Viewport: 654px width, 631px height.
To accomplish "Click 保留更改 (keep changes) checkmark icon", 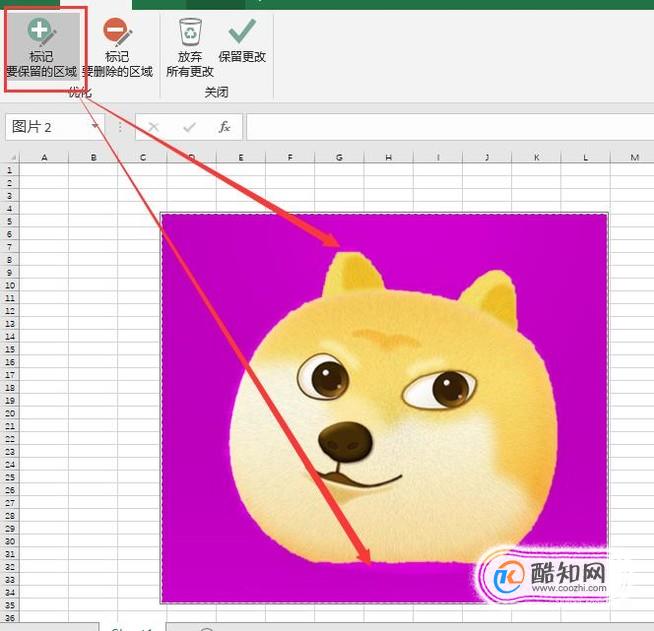I will point(242,30).
